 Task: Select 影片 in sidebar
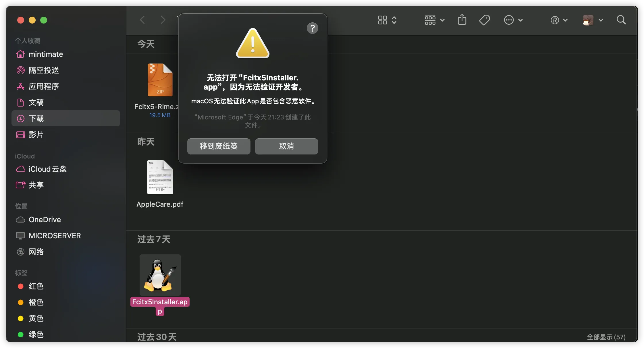tap(65, 135)
